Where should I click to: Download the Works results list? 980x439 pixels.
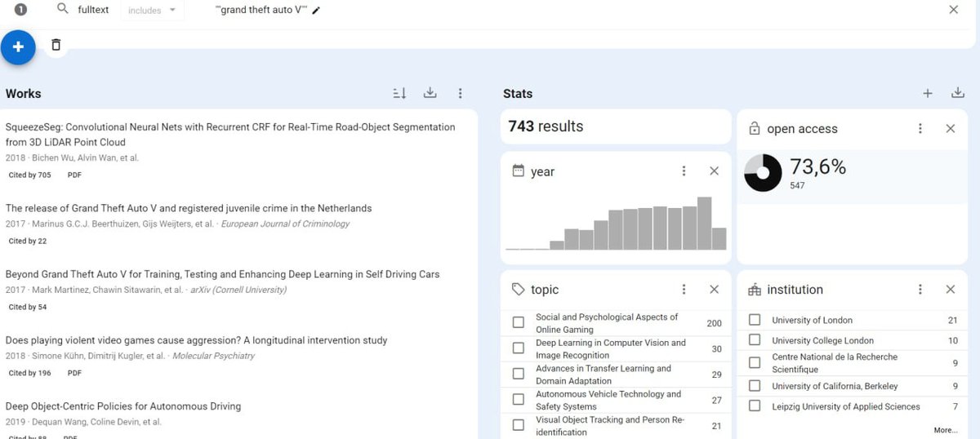coord(430,93)
